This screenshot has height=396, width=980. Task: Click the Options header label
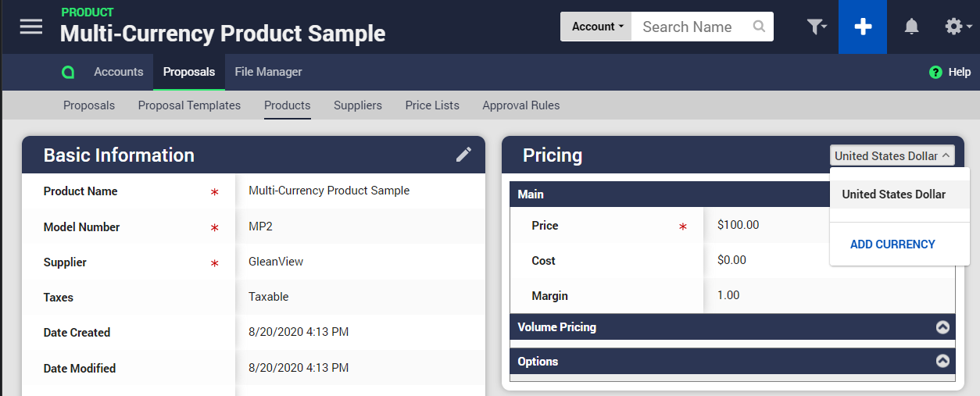538,362
